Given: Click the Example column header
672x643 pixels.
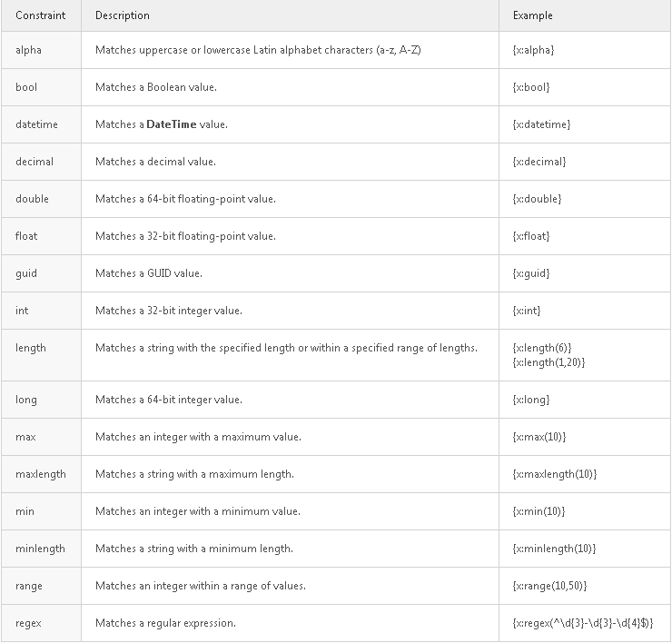Looking at the screenshot, I should 532,15.
